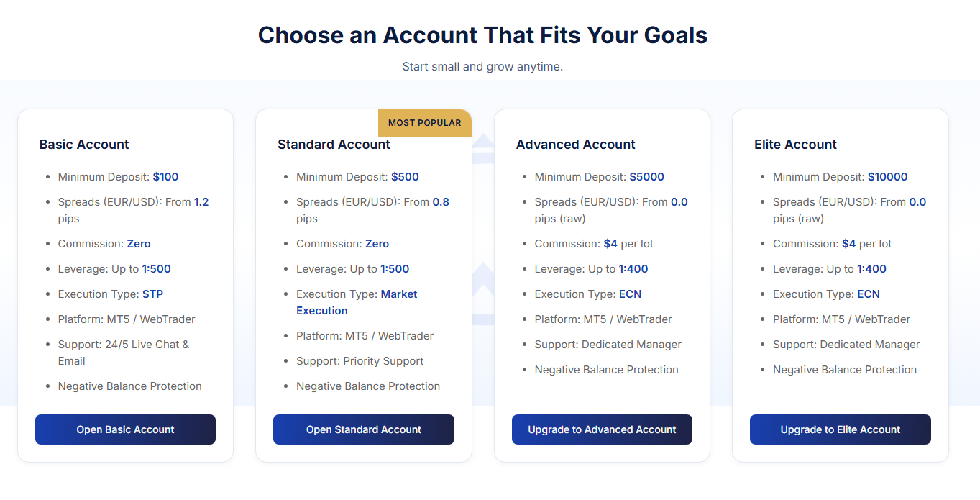The width and height of the screenshot is (980, 500).
Task: Select the Basic Account card heading
Action: [84, 145]
